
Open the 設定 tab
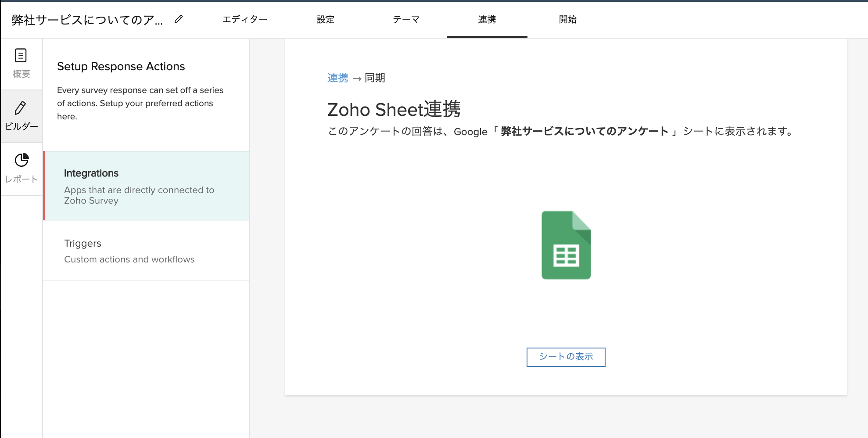coord(326,19)
